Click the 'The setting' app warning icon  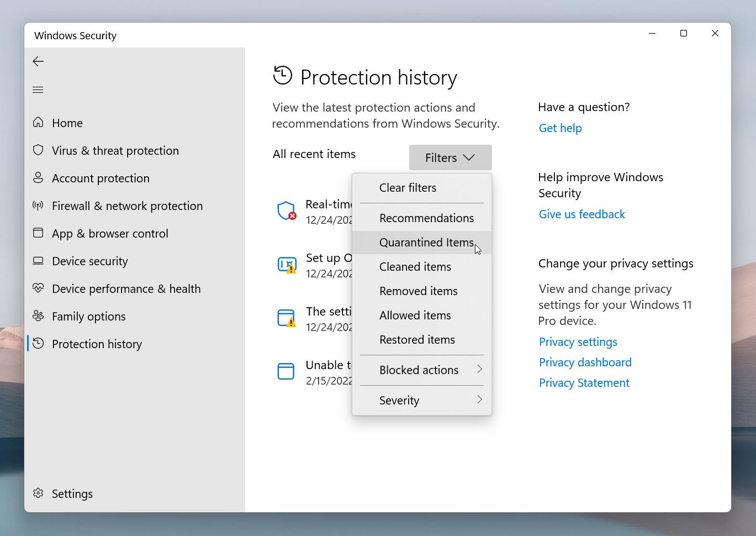point(287,318)
